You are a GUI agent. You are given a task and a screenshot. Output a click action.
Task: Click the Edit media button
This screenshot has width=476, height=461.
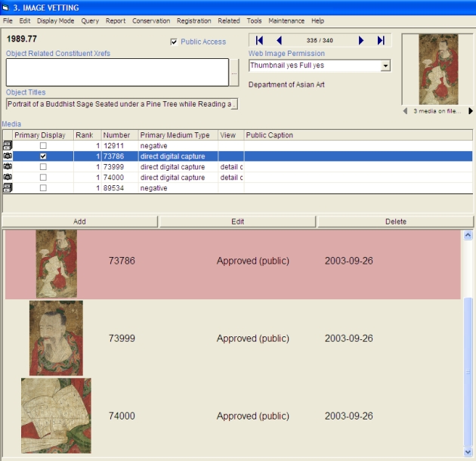237,221
